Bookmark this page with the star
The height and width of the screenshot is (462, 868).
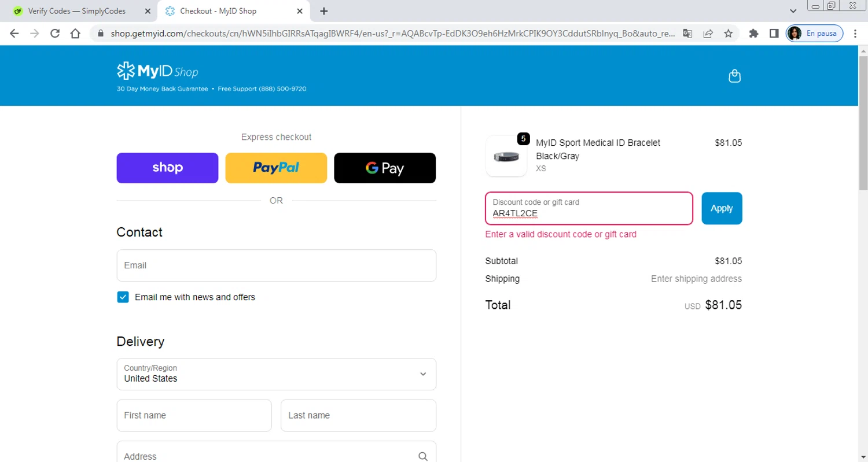729,34
